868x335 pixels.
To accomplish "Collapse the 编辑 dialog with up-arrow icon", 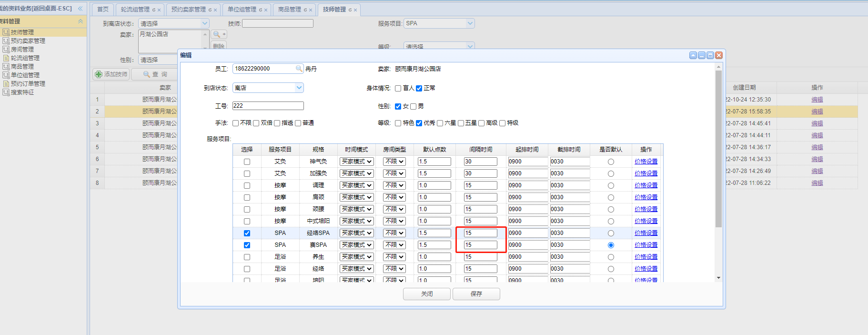I will 693,55.
